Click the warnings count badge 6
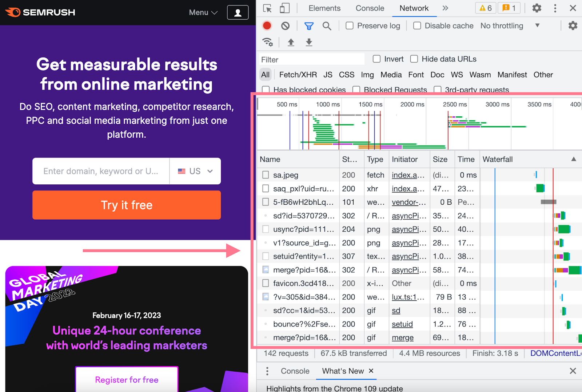This screenshot has height=392, width=582. point(486,8)
